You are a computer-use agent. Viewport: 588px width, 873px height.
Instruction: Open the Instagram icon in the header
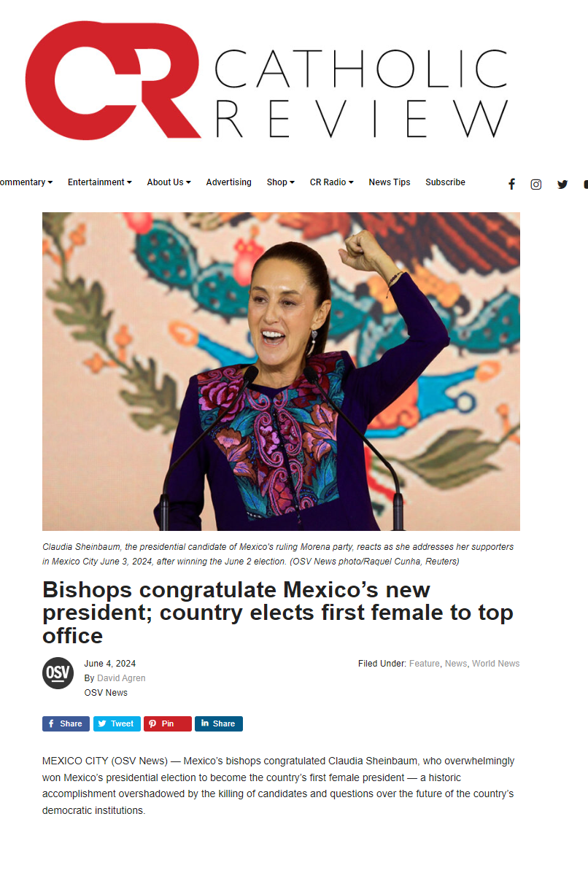pyautogui.click(x=535, y=185)
